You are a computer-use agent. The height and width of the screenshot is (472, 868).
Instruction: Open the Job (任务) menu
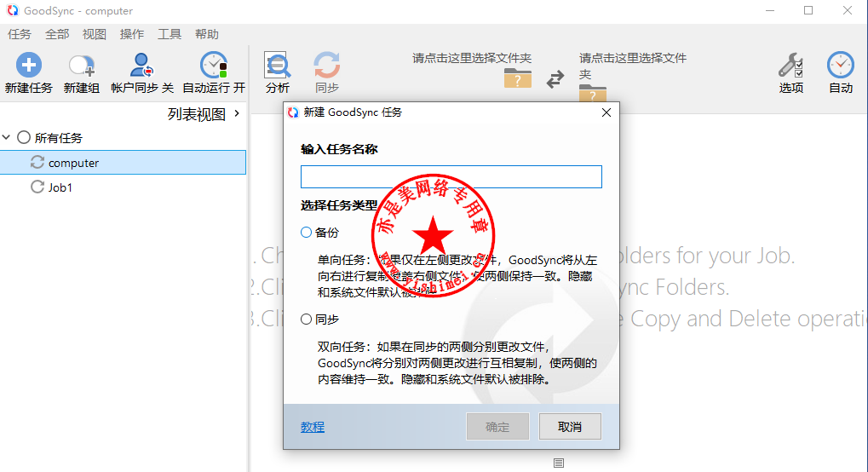coord(20,34)
